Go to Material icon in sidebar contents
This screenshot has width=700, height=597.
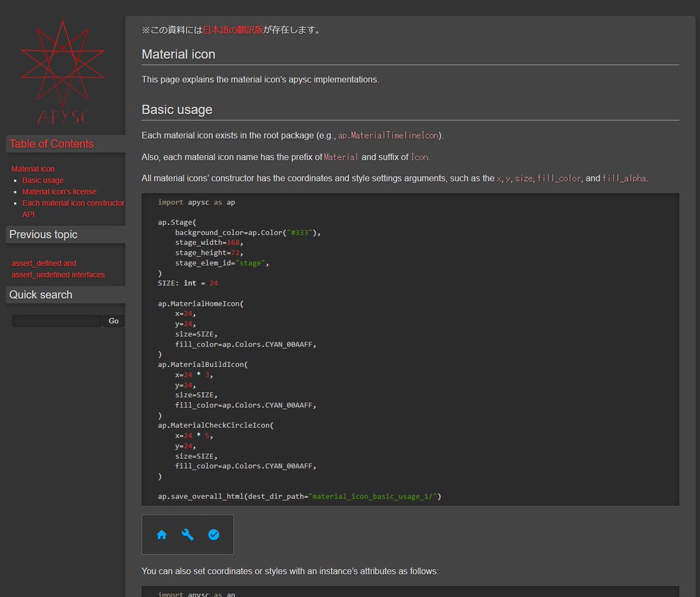(33, 169)
